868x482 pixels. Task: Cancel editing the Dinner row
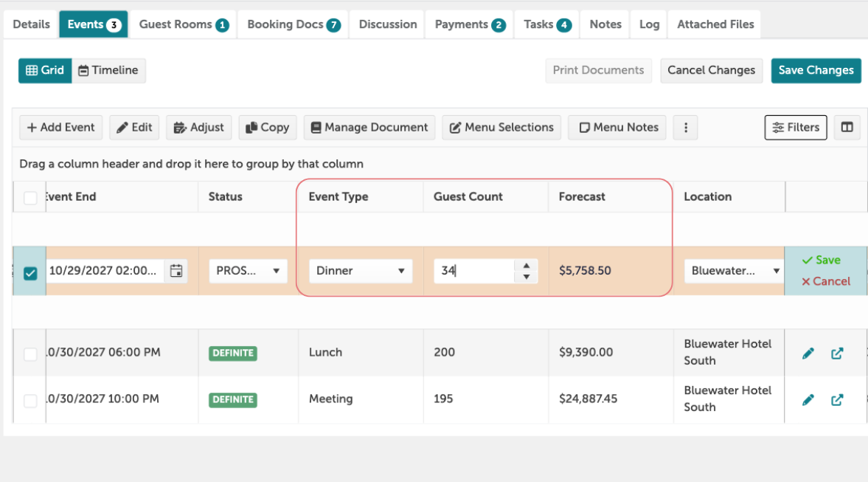click(x=826, y=281)
